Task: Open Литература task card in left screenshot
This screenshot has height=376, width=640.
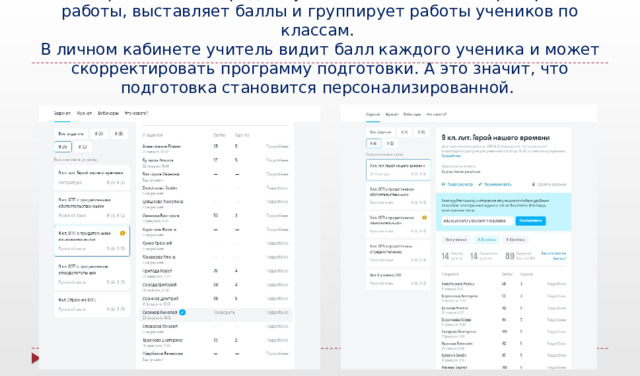Action: click(x=92, y=178)
